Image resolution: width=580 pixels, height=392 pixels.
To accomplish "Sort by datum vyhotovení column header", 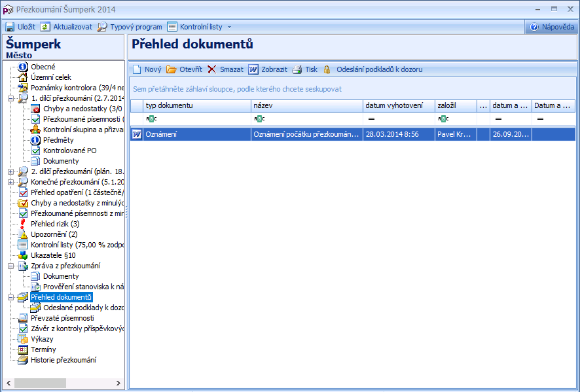I will (x=399, y=106).
